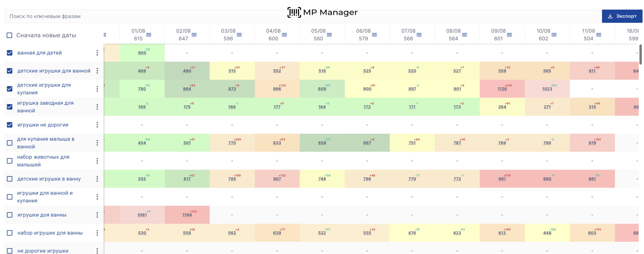Check "игрушки доя ванны" checkbox
This screenshot has width=644, height=254.
pyautogui.click(x=10, y=215)
